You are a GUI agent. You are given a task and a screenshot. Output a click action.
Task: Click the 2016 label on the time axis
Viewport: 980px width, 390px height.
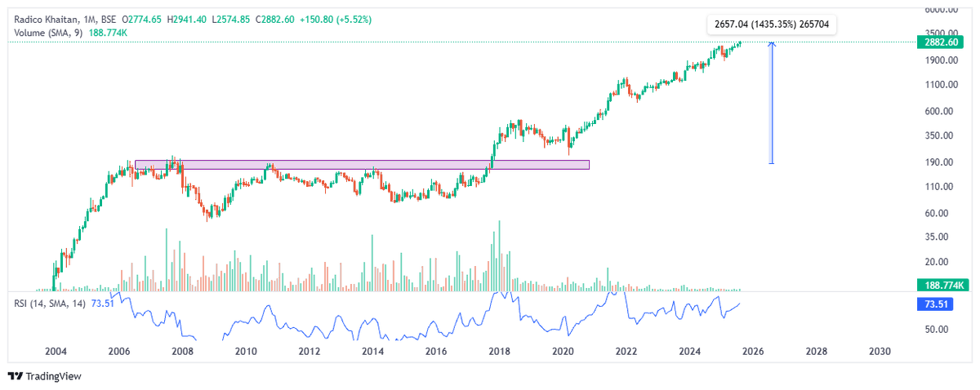pos(436,352)
